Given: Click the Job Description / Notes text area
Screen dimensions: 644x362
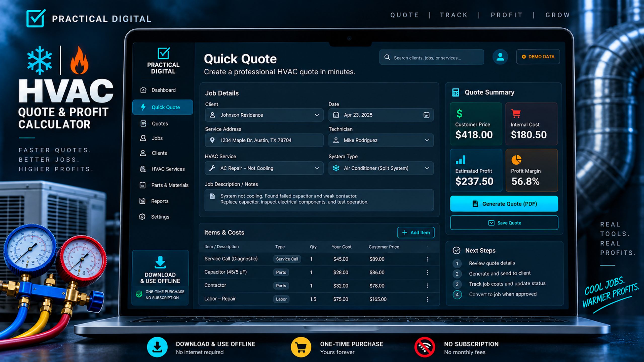Looking at the screenshot, I should (x=319, y=200).
